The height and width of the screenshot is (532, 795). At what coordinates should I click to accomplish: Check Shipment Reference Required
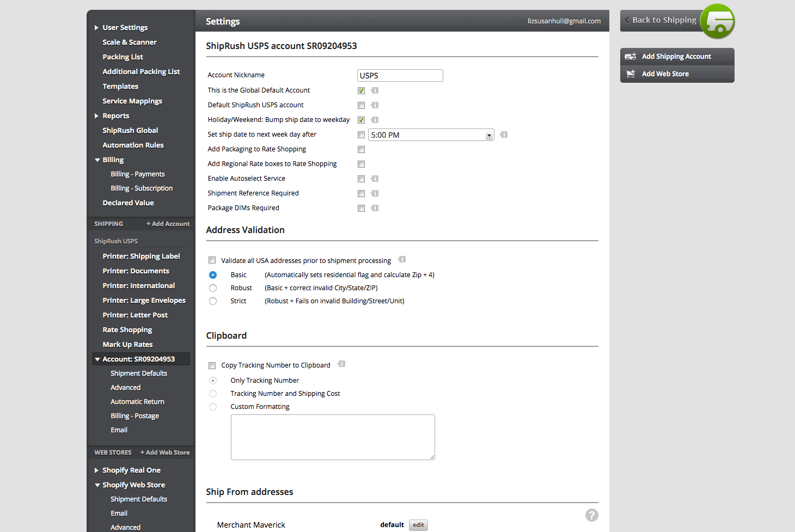(x=361, y=193)
